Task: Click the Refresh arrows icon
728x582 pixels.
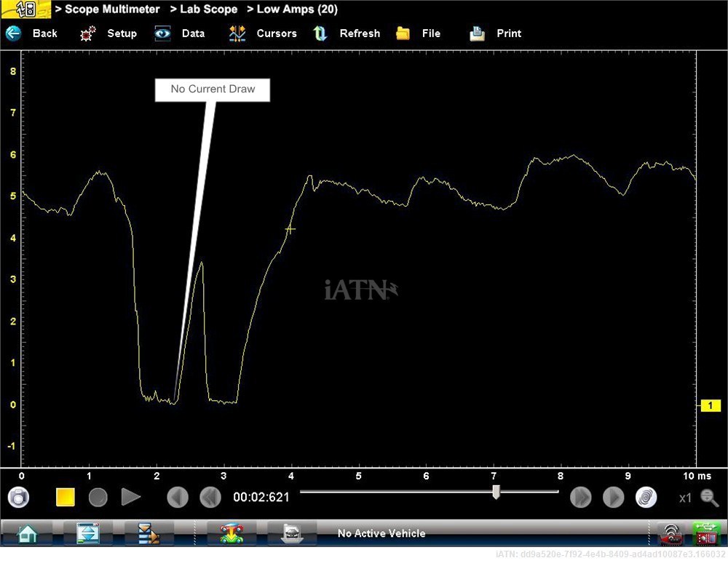Action: tap(320, 33)
